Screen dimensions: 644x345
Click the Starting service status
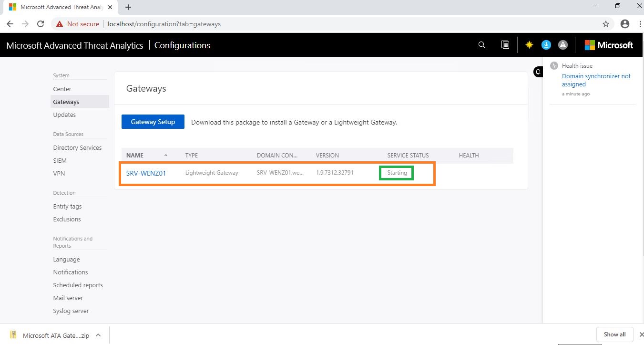pos(397,173)
